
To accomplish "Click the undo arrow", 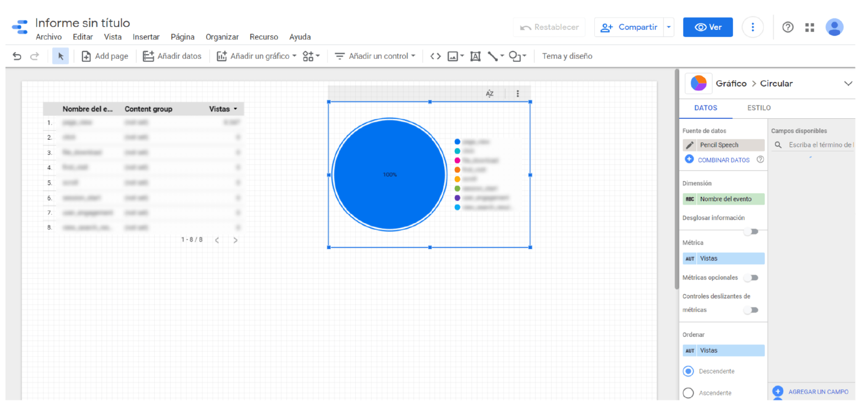I will 17,56.
